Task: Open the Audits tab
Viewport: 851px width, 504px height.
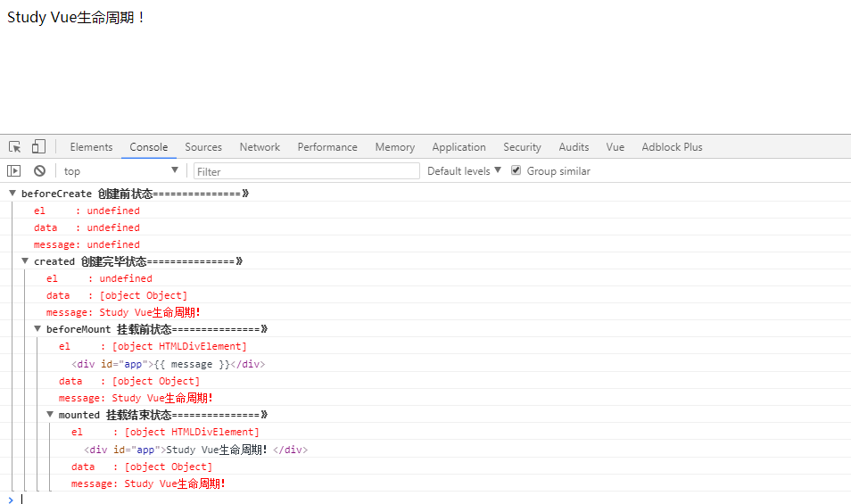Action: pos(574,147)
